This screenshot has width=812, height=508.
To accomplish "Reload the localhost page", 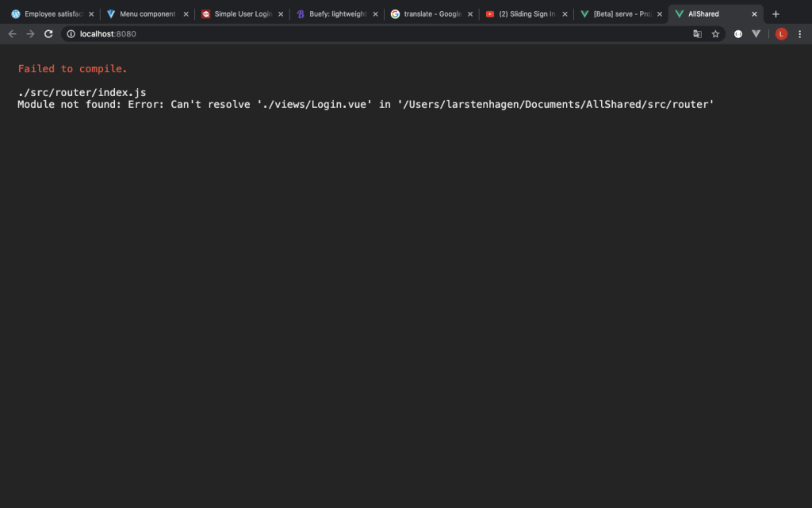I will tap(48, 34).
